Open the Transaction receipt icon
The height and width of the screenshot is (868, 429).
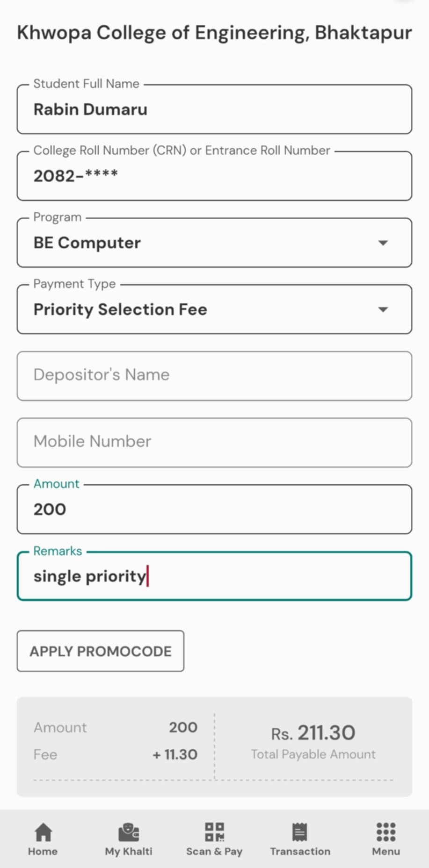click(300, 832)
